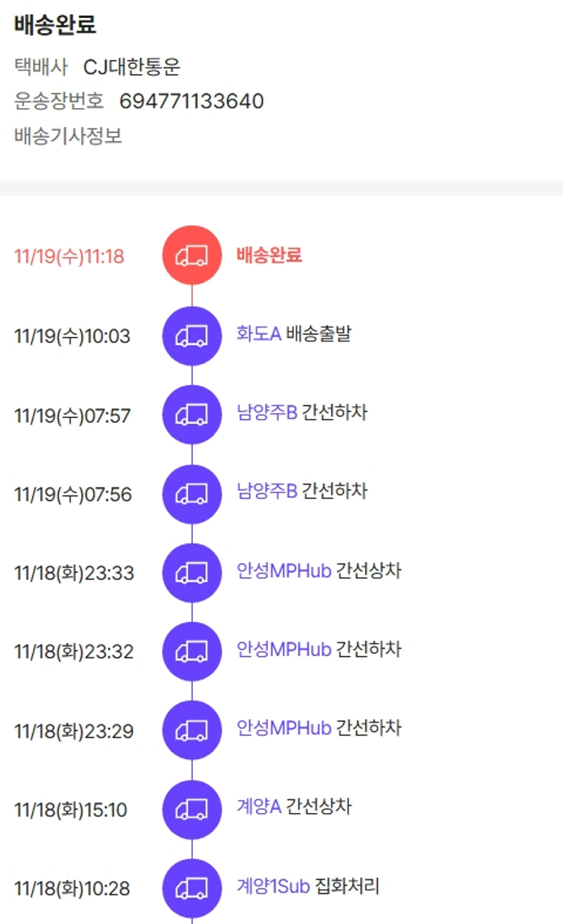
Task: Click the truck icon next to 화도A 배송출발
Action: click(x=192, y=336)
